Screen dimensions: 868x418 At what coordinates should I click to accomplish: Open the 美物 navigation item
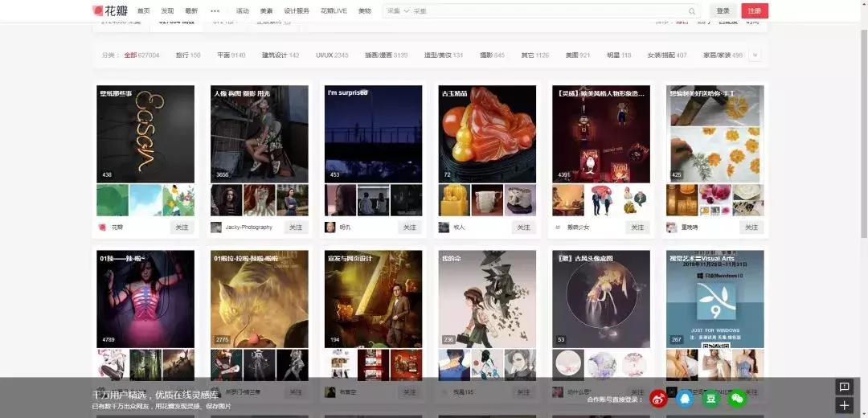pos(364,11)
